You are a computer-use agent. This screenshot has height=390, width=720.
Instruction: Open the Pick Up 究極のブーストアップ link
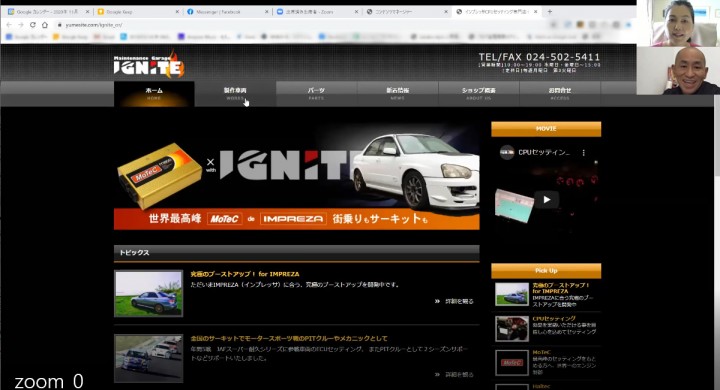click(561, 288)
